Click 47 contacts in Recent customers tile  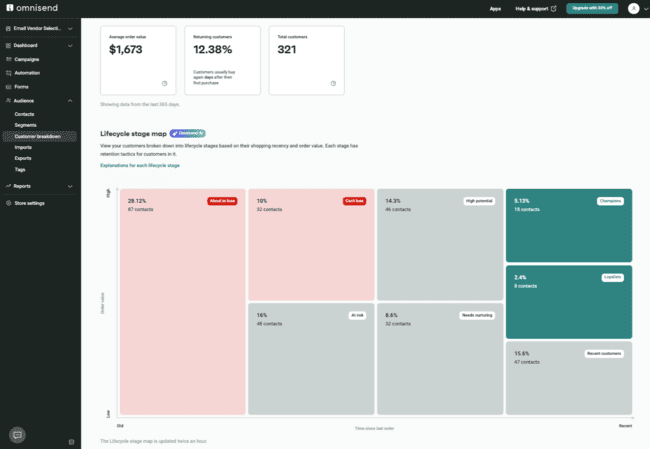click(x=527, y=362)
